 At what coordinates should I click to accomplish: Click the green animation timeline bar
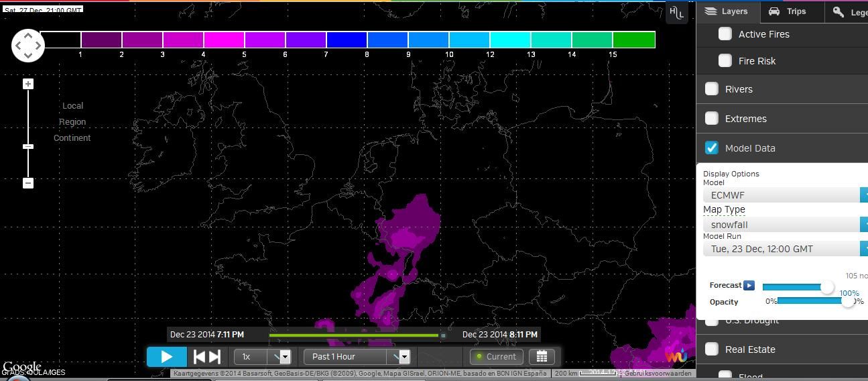coord(354,335)
